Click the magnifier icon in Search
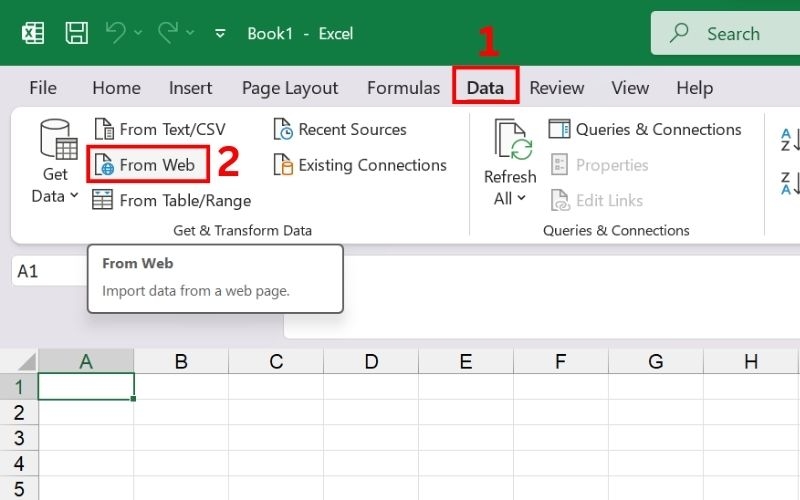The height and width of the screenshot is (500, 800). click(x=679, y=33)
